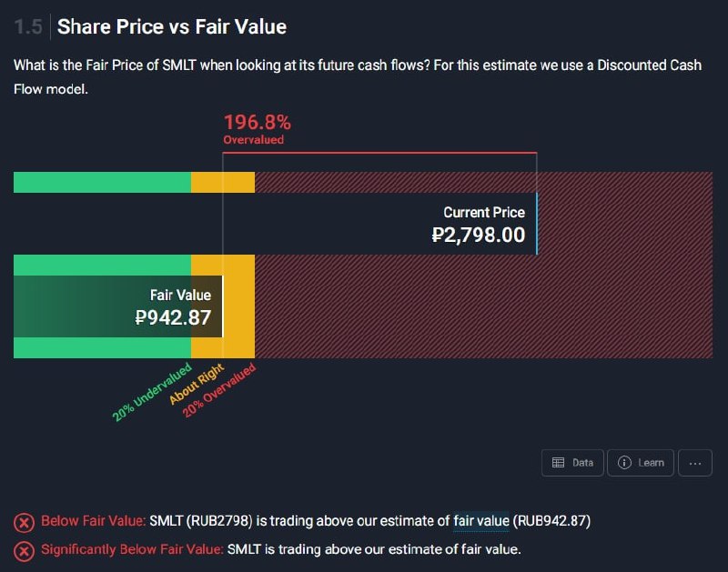Click the red X icon for Below Fair Value

[24, 522]
